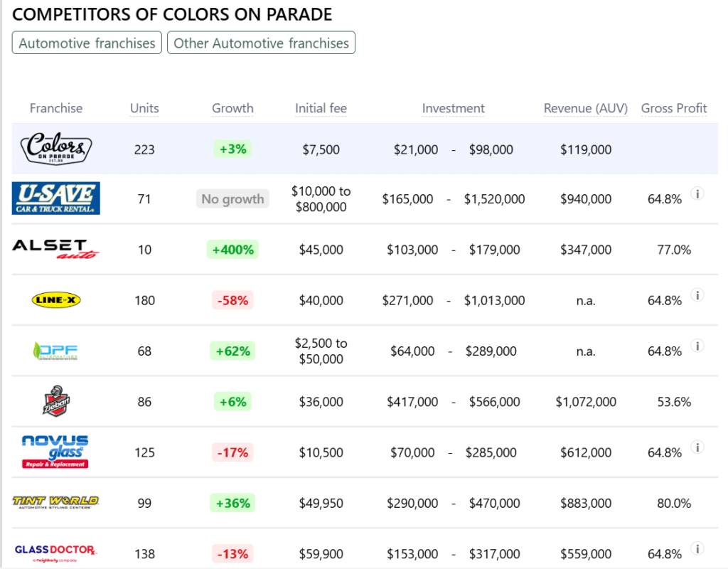The width and height of the screenshot is (728, 569).
Task: Click the $49,950 initial fee value
Action: click(321, 503)
